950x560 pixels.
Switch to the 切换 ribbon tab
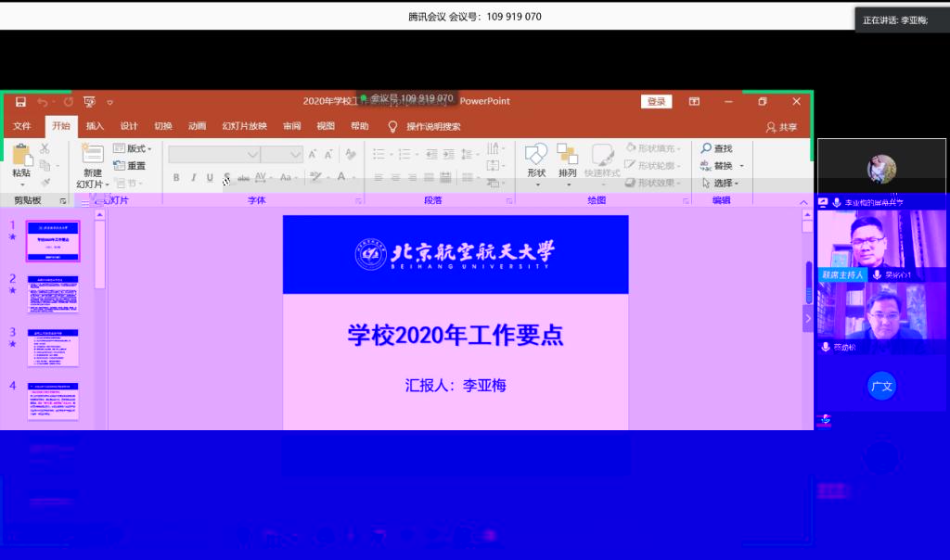tap(163, 126)
